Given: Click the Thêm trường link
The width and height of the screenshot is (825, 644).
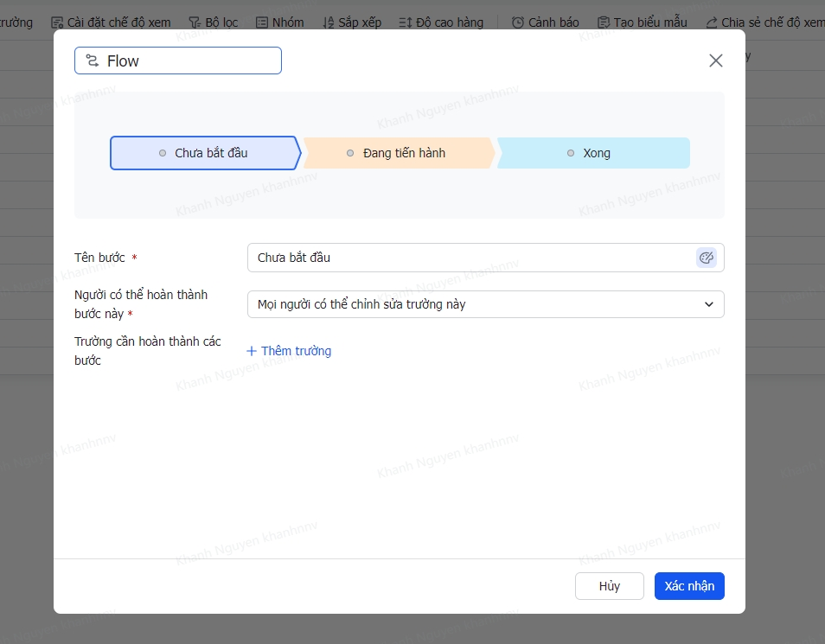Looking at the screenshot, I should pyautogui.click(x=289, y=351).
